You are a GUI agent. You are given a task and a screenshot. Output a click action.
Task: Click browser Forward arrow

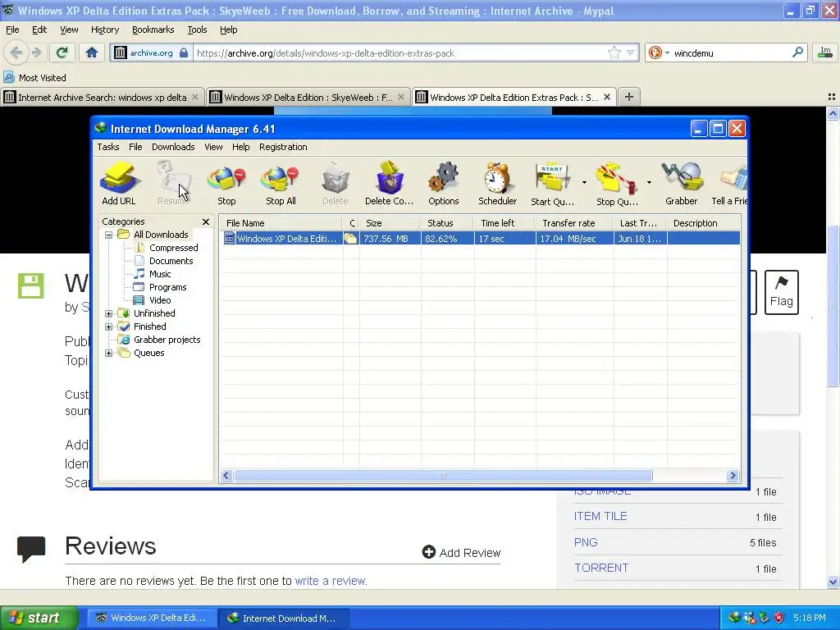point(37,52)
